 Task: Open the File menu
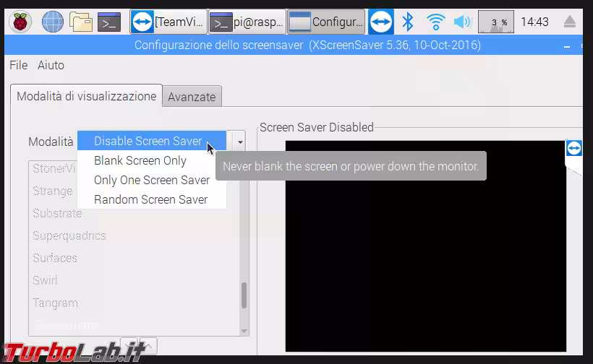click(x=19, y=65)
